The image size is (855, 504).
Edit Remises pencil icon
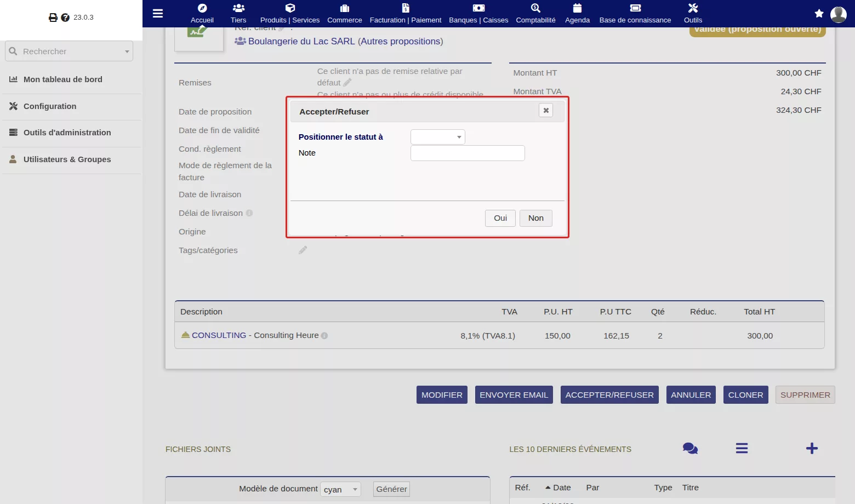[x=347, y=82]
